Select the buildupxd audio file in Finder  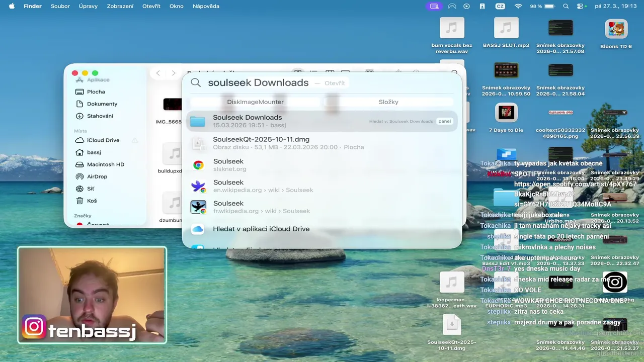click(173, 154)
